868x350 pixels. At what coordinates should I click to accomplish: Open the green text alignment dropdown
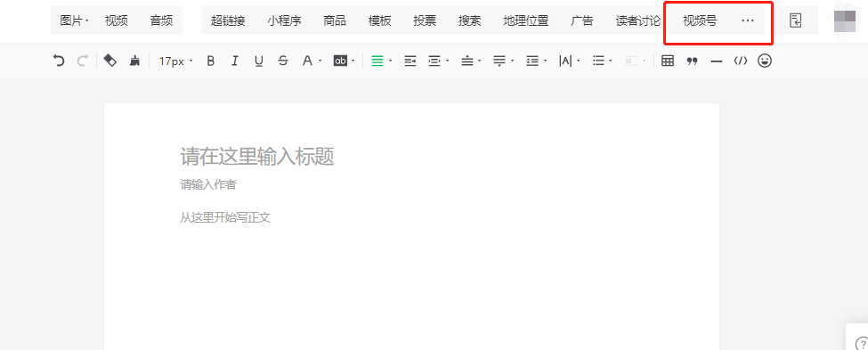[x=381, y=61]
